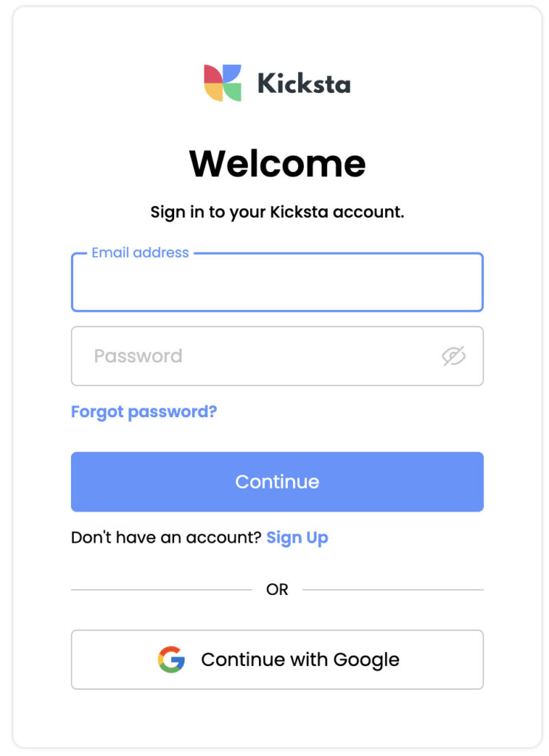Click the Welcome heading
The image size is (549, 756).
click(x=277, y=163)
